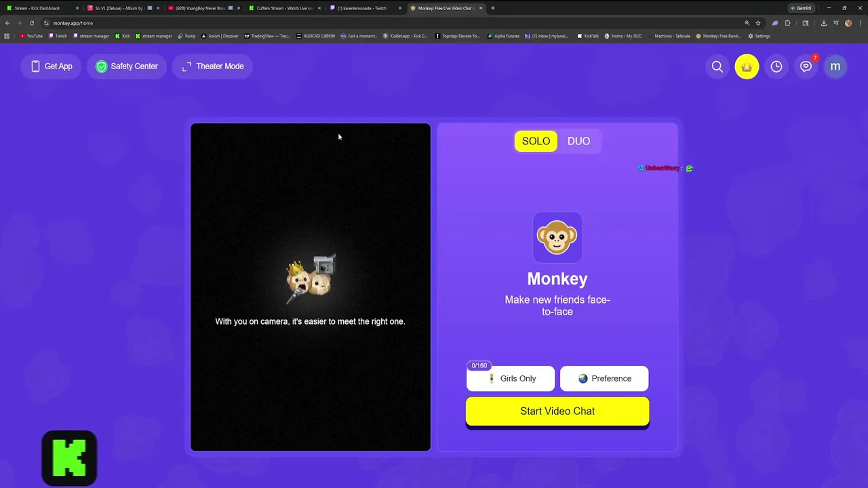Open the YouTube bookmark
This screenshot has height=488, width=868.
31,36
